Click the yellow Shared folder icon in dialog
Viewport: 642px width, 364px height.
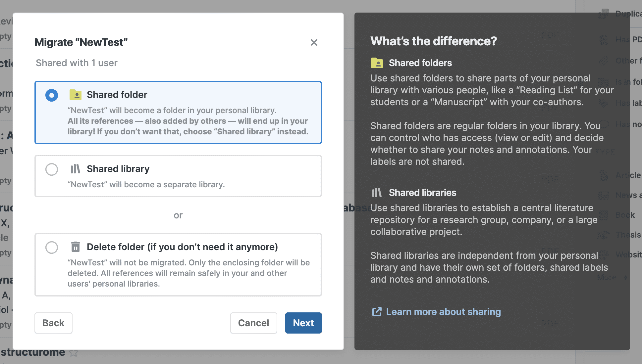coord(76,95)
